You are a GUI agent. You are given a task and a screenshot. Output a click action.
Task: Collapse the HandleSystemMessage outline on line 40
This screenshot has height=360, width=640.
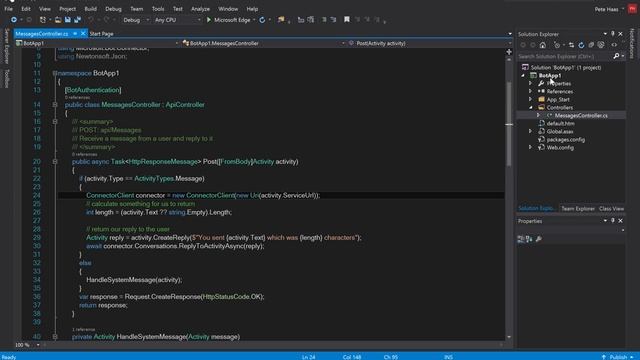point(55,337)
